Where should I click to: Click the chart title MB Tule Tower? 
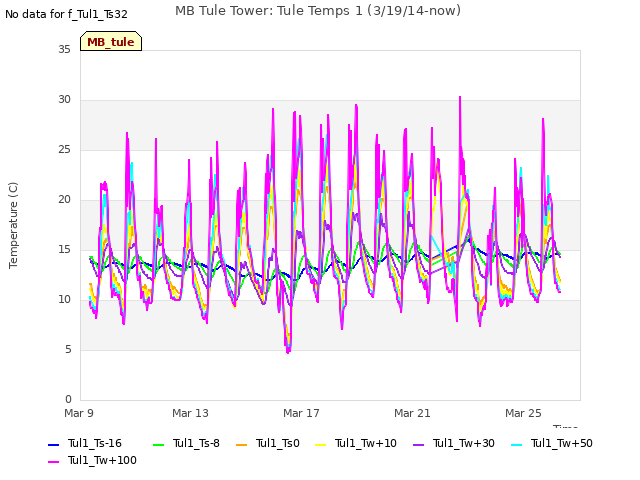tap(318, 11)
